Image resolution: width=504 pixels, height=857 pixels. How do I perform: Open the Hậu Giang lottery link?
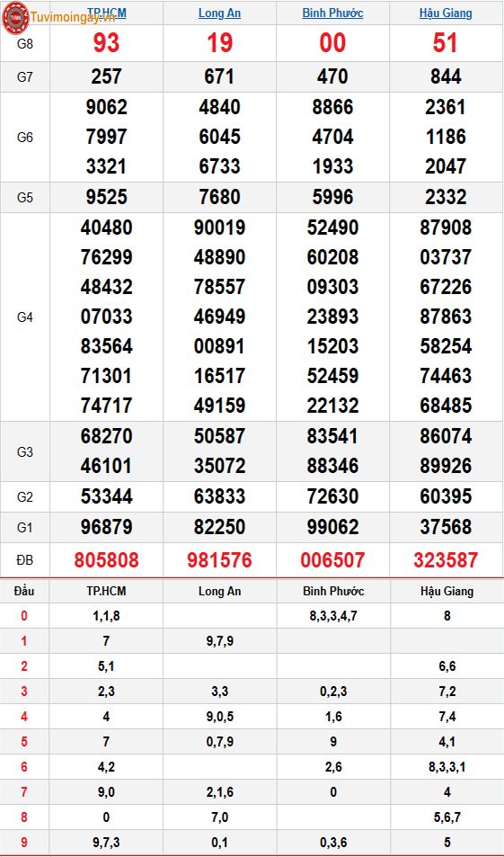(x=446, y=13)
